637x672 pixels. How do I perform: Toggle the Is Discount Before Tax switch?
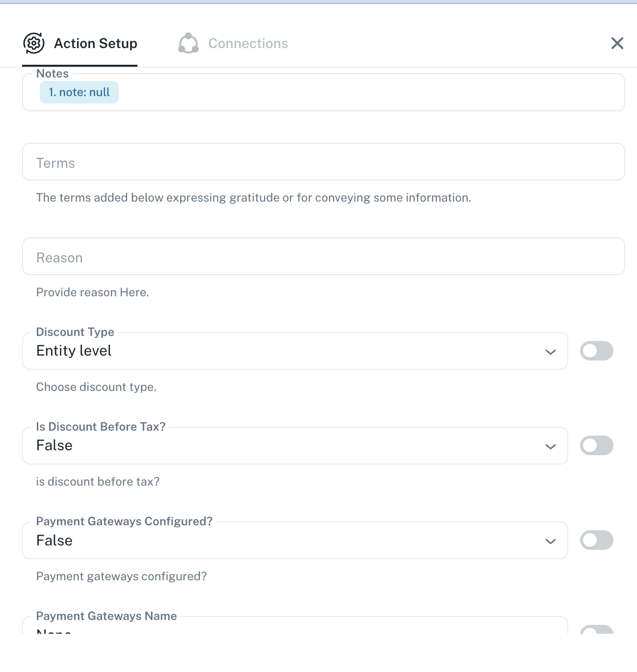pyautogui.click(x=596, y=445)
